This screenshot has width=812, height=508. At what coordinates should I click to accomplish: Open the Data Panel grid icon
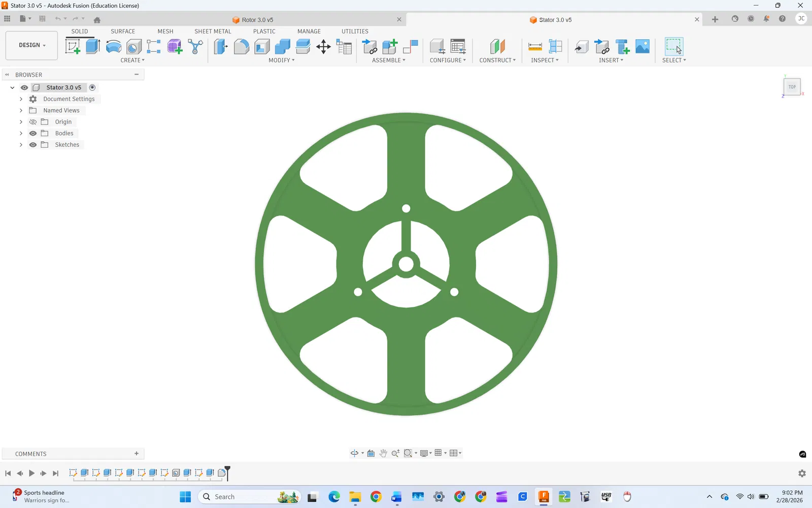pos(7,19)
